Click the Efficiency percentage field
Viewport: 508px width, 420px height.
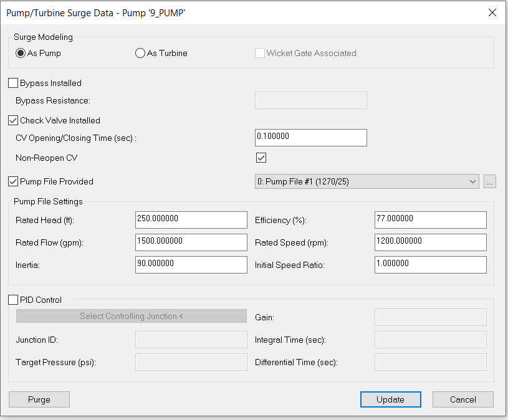(430, 219)
